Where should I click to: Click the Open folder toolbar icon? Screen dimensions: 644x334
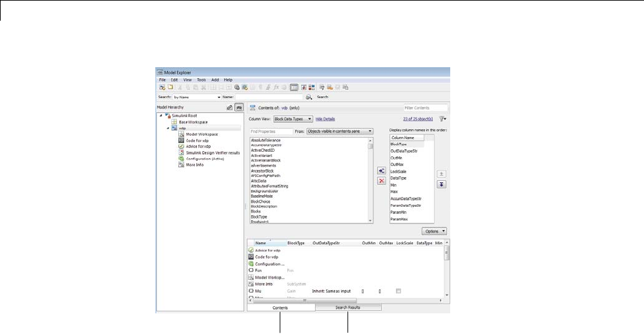(x=170, y=87)
